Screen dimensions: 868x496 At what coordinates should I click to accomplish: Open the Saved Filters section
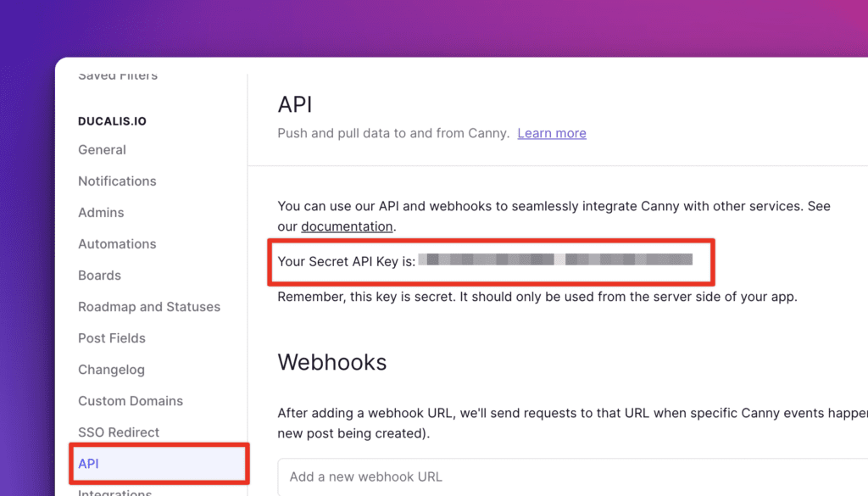(116, 75)
